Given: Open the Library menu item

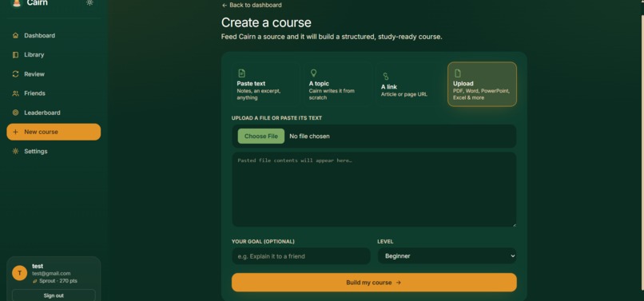Looking at the screenshot, I should coord(54,54).
